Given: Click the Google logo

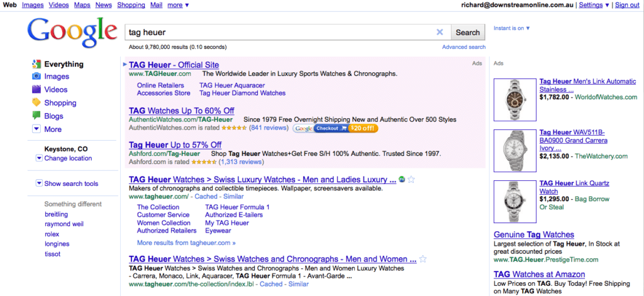Looking at the screenshot, I should pyautogui.click(x=72, y=33).
